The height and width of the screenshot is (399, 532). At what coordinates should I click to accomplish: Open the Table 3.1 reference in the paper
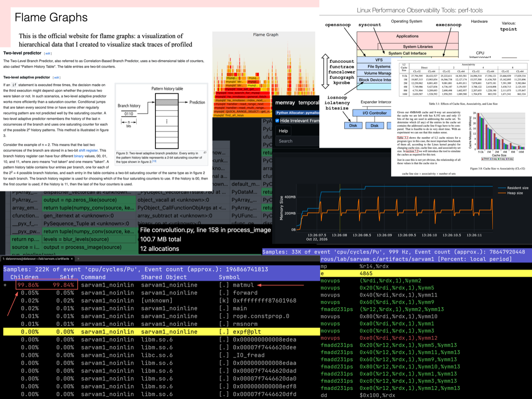403,138
